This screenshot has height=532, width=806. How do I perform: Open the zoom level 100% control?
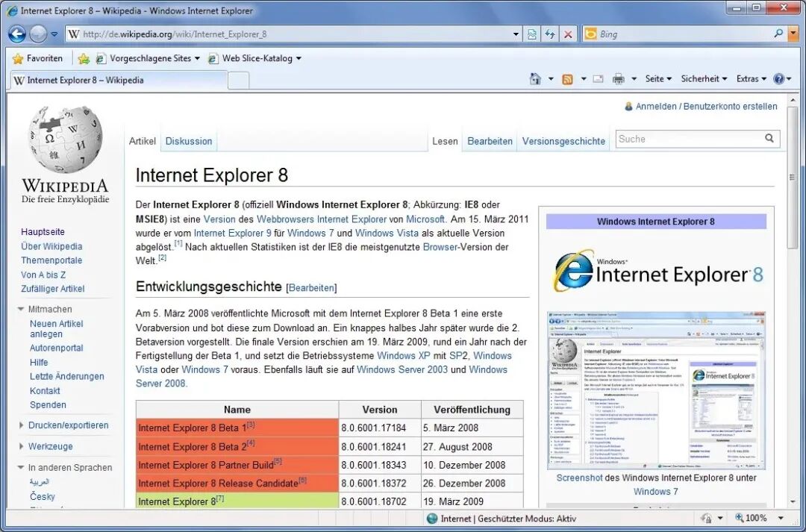[752, 518]
